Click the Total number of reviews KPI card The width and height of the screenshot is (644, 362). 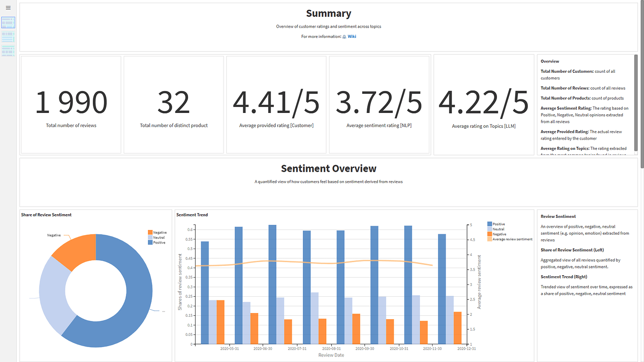(70, 104)
